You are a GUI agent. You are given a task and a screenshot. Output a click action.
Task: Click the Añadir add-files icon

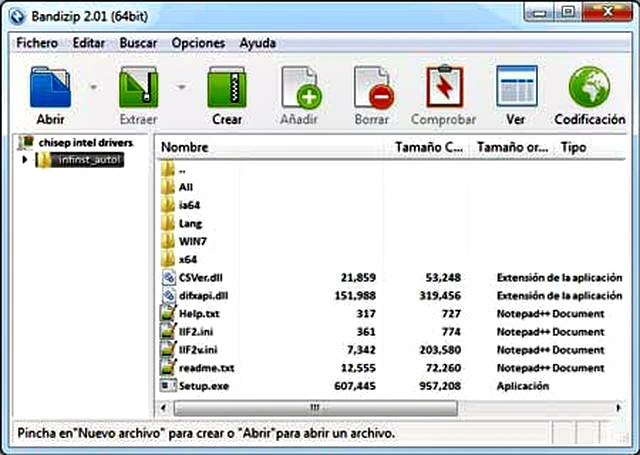301,88
